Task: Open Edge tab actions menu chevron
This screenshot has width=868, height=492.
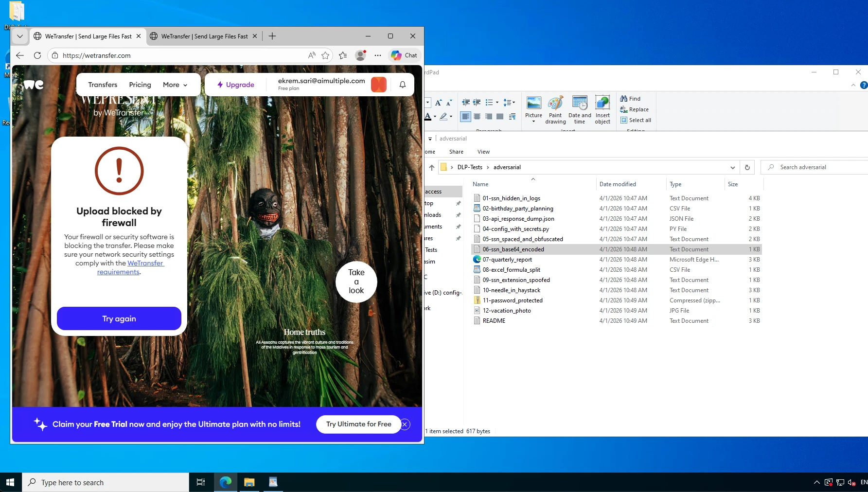Action: pos(20,36)
